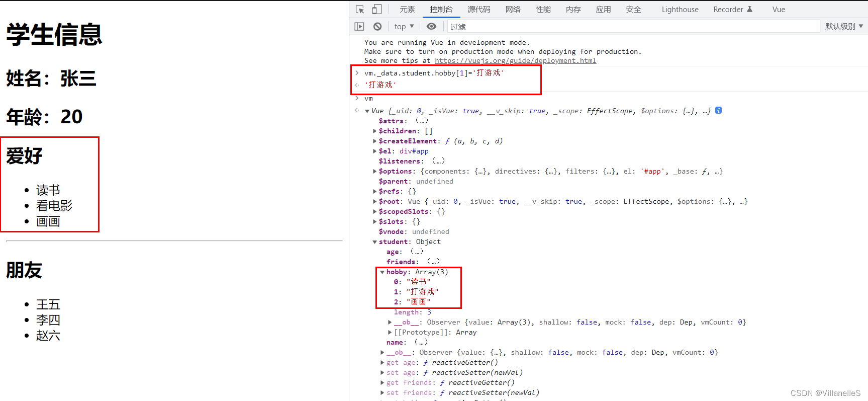Switch to the 安全 tab

coord(634,10)
